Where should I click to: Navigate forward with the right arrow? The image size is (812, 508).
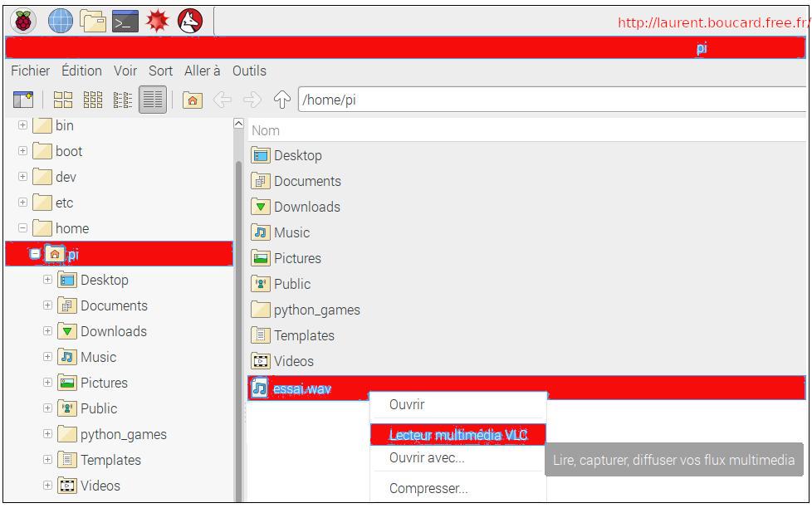252,100
